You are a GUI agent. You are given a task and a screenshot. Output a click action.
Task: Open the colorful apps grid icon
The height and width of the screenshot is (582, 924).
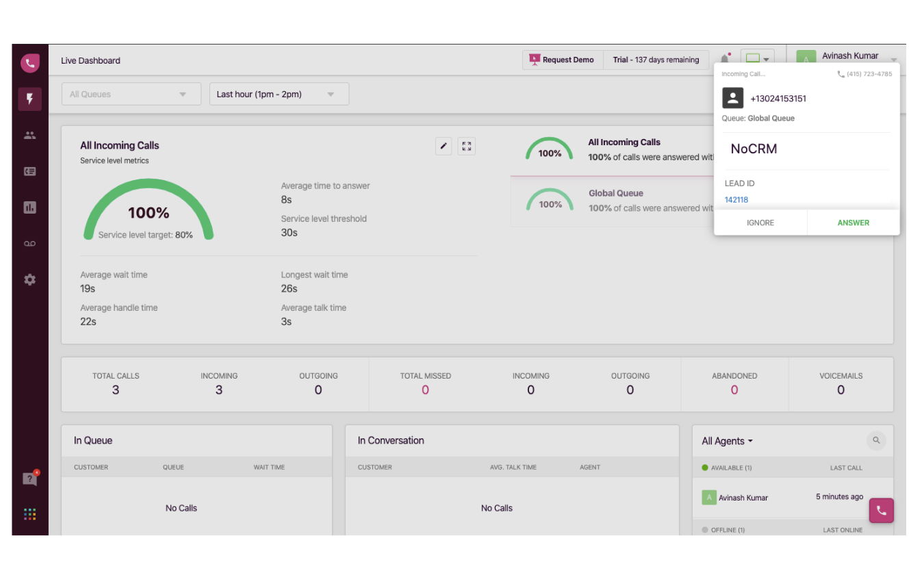coord(29,514)
